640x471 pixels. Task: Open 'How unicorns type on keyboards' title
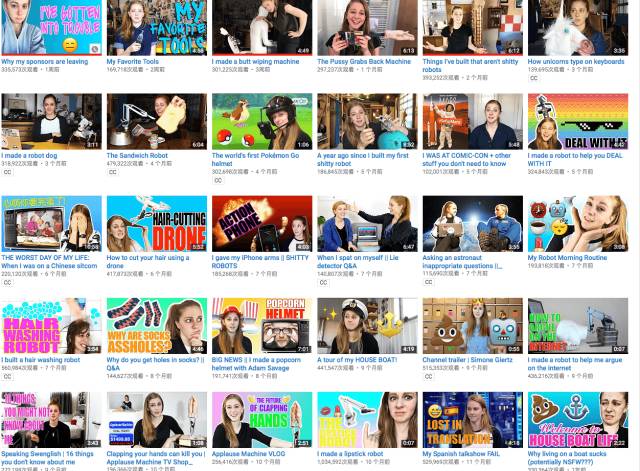(x=576, y=62)
